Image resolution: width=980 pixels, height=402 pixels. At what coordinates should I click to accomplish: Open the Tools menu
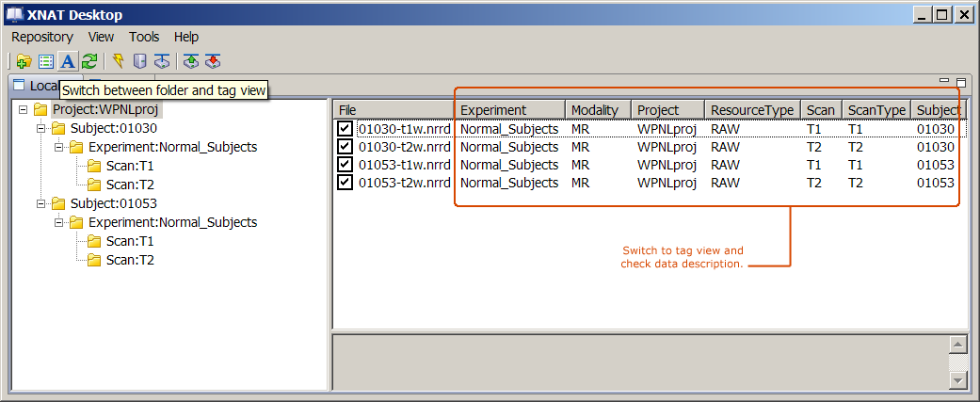pos(144,37)
